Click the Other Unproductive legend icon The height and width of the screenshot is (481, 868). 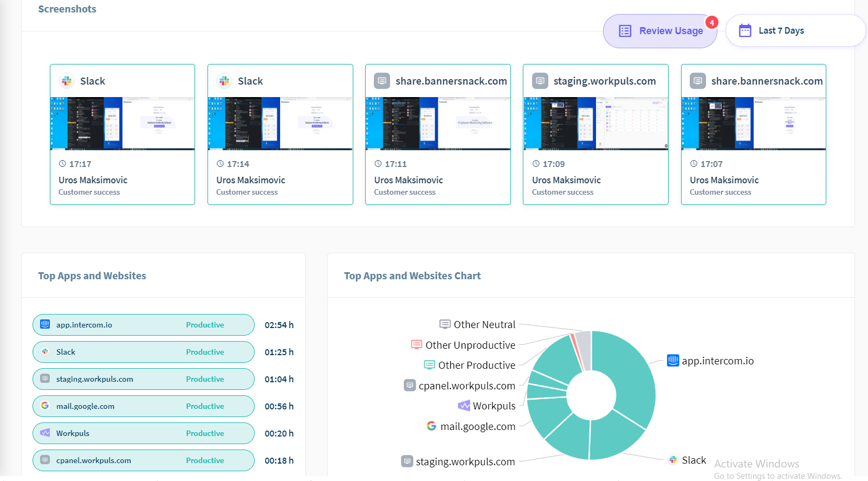[x=416, y=345]
